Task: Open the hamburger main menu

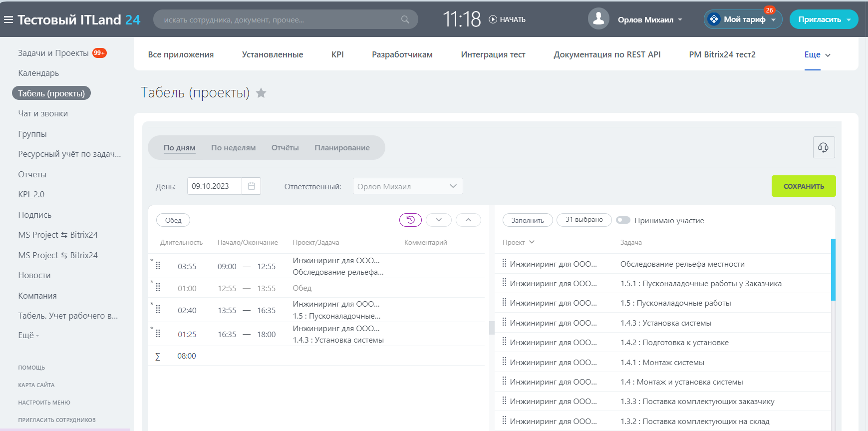Action: click(8, 19)
